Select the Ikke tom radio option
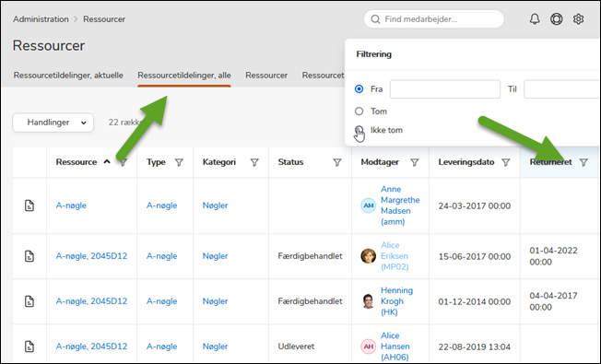The image size is (601, 364). click(x=359, y=130)
